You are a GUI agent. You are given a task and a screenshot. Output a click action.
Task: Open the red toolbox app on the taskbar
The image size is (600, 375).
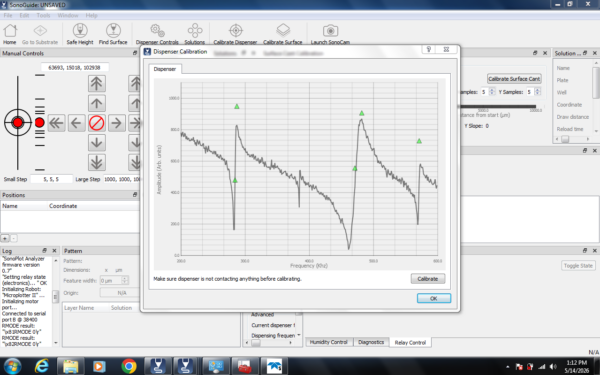[x=244, y=366]
